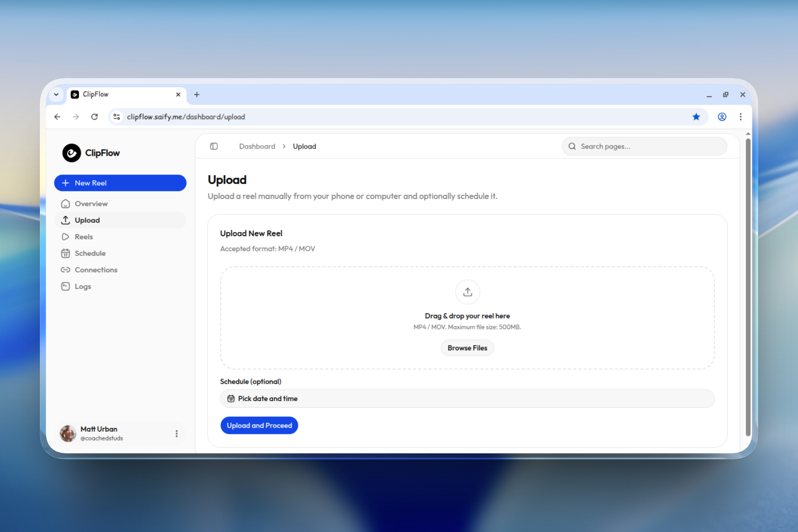This screenshot has width=798, height=532.
Task: Go to Schedule in sidebar
Action: [90, 254]
